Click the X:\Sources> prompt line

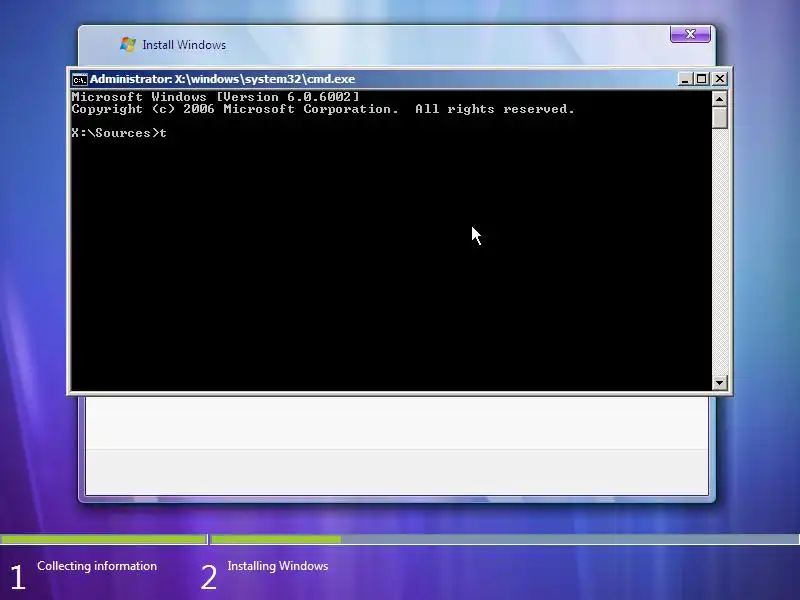119,133
